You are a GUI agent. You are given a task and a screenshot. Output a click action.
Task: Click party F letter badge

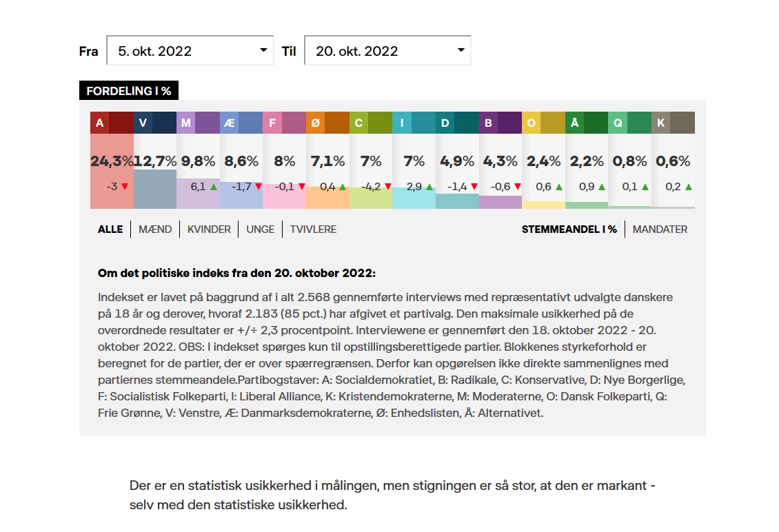(x=272, y=123)
